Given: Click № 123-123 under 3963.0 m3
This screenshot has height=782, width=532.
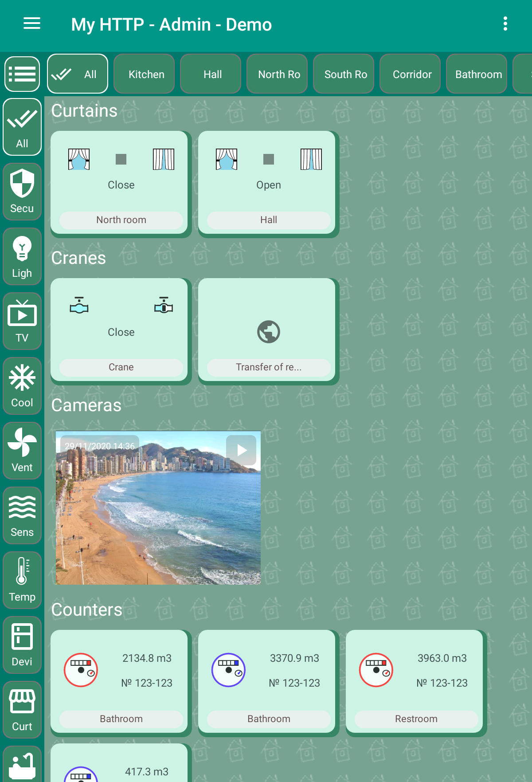Looking at the screenshot, I should point(442,683).
